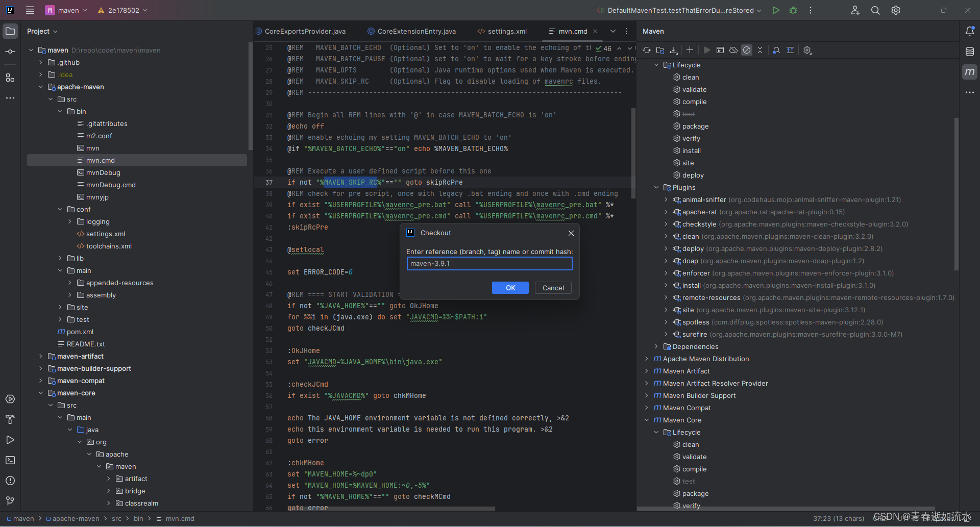
Task: Click Download Sources and Documentation icon
Action: tap(674, 50)
